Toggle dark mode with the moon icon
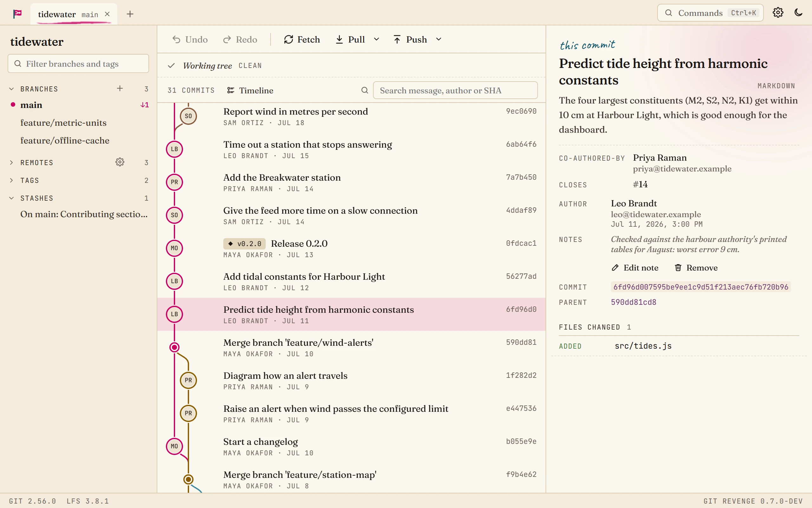812x508 pixels. pos(799,13)
